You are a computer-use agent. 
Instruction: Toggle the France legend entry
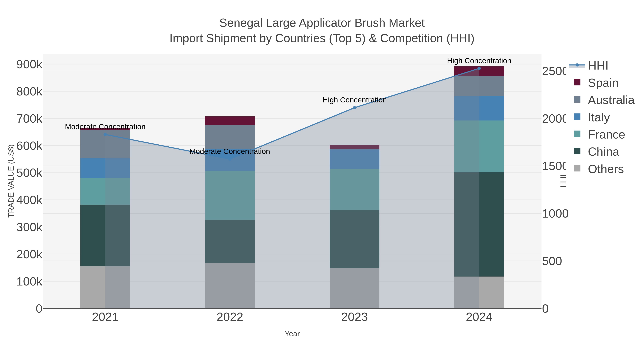tap(599, 134)
